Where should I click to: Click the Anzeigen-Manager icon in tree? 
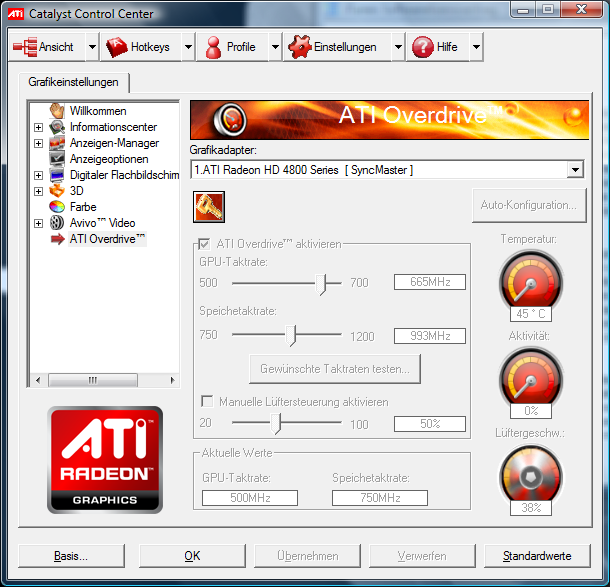point(57,143)
